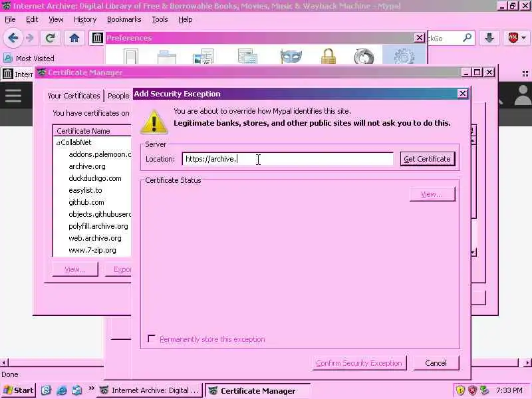Select the Applications pane icon in Preferences
Image resolution: width=532 pixels, height=399 pixels.
(x=247, y=57)
